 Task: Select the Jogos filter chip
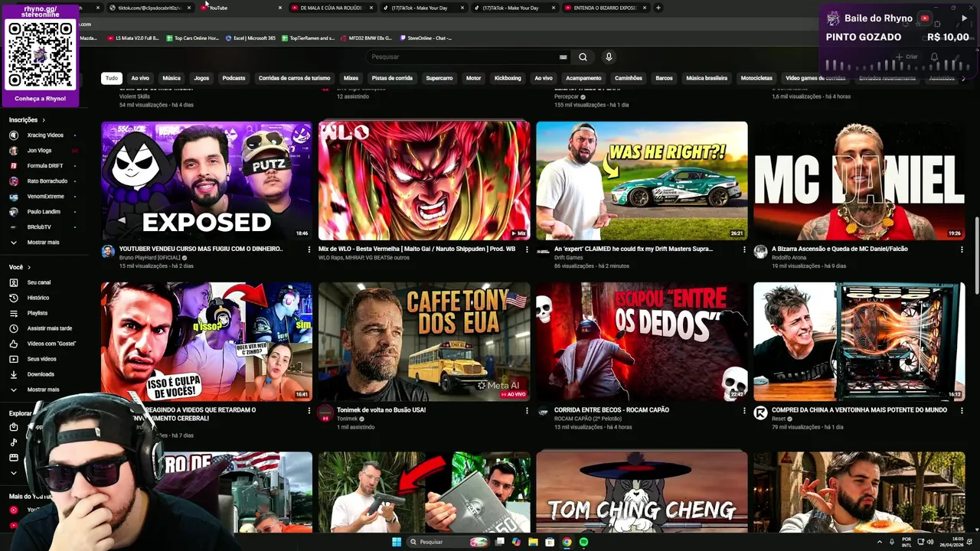click(x=201, y=78)
